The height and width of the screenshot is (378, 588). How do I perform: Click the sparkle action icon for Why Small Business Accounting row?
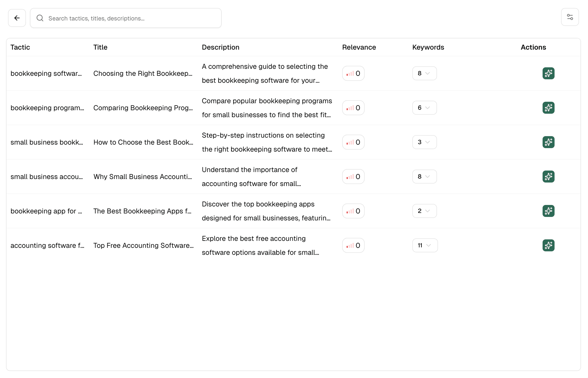(x=548, y=177)
